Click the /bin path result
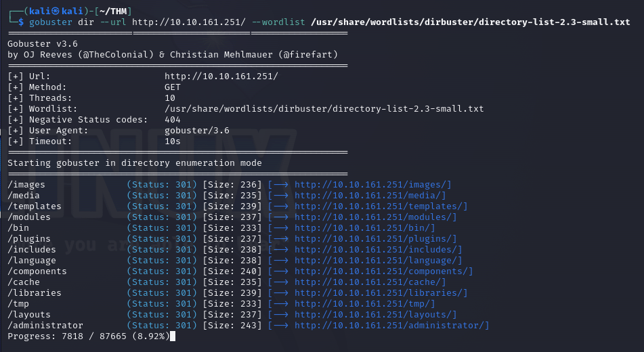 pos(18,228)
